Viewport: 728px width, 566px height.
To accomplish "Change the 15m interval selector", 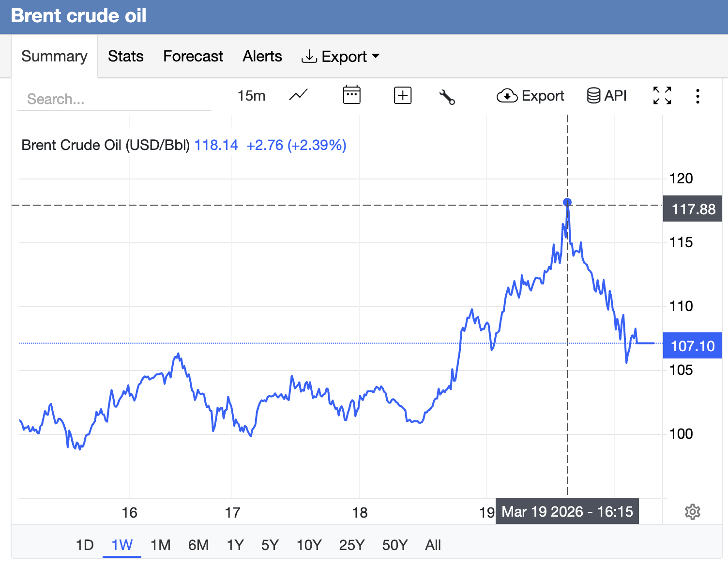I will click(251, 96).
